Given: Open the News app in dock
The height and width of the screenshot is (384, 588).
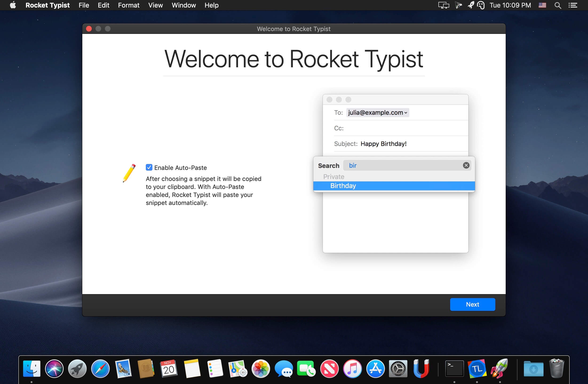Looking at the screenshot, I should point(329,369).
